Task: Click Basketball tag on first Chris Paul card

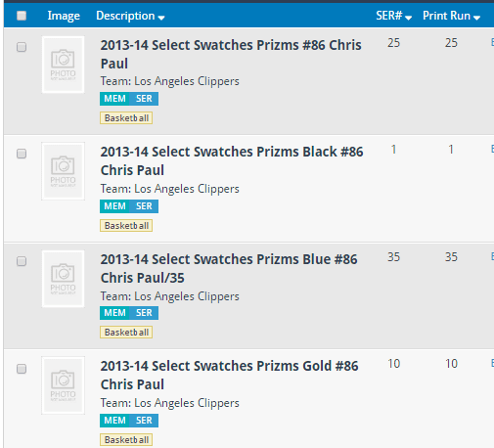Action: [126, 118]
